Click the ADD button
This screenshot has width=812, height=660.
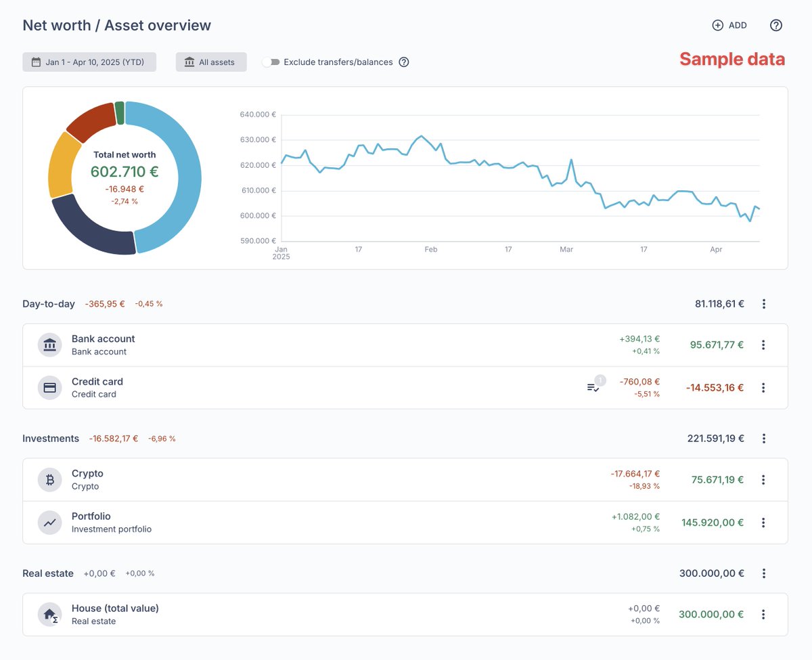click(730, 25)
